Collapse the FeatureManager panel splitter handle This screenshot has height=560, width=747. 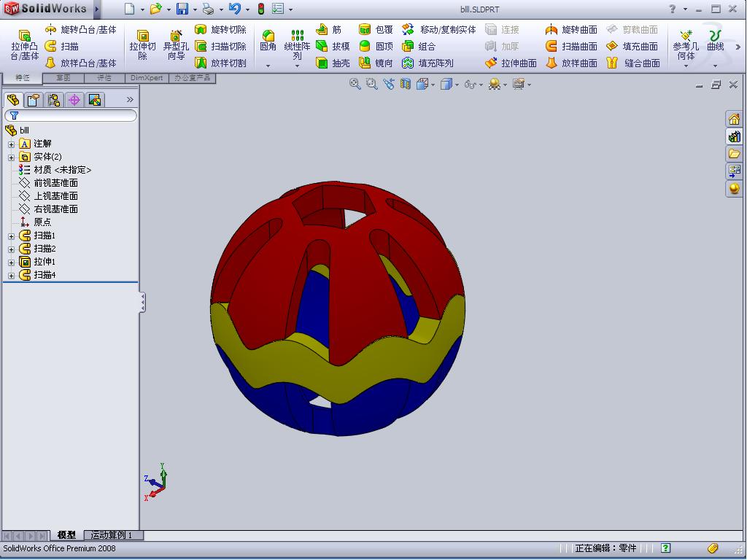coord(142,303)
